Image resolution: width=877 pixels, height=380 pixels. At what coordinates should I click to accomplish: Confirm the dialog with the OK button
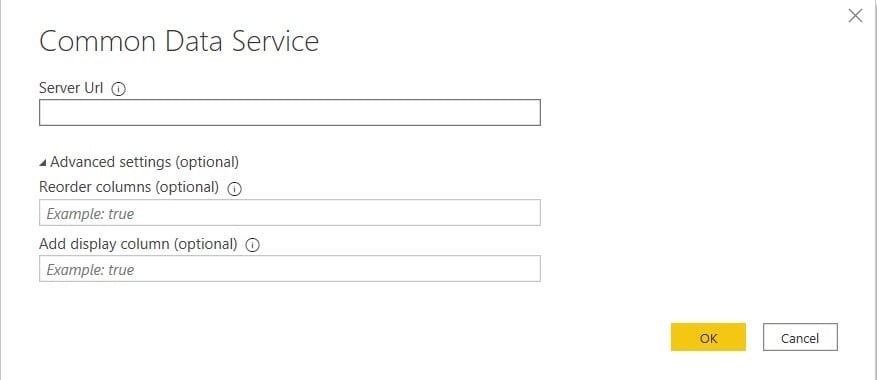[x=708, y=337]
